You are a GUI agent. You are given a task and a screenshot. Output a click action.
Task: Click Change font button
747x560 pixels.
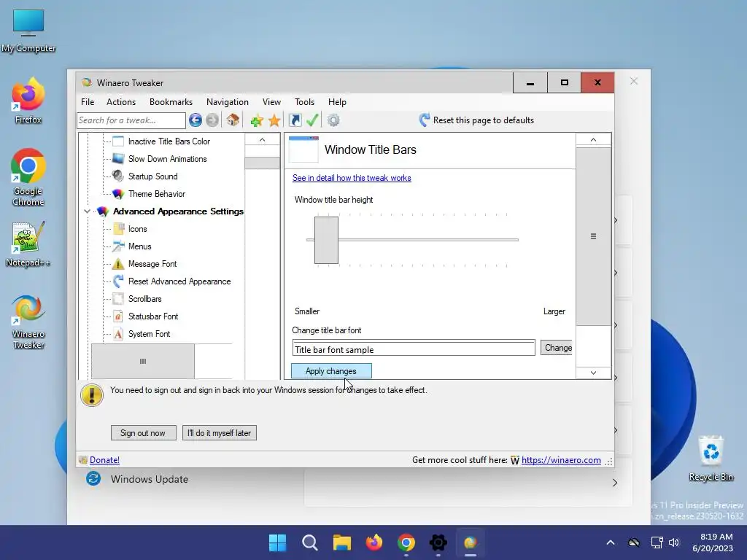click(x=557, y=348)
